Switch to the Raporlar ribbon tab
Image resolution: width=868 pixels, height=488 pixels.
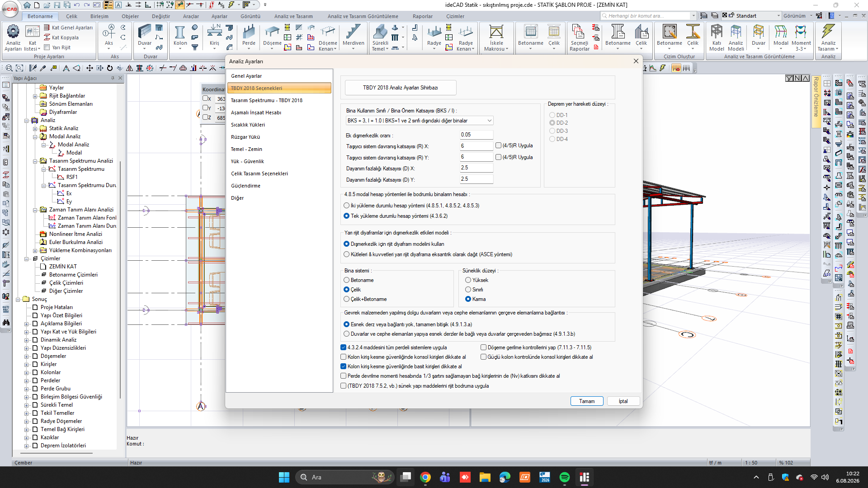pyautogui.click(x=423, y=16)
